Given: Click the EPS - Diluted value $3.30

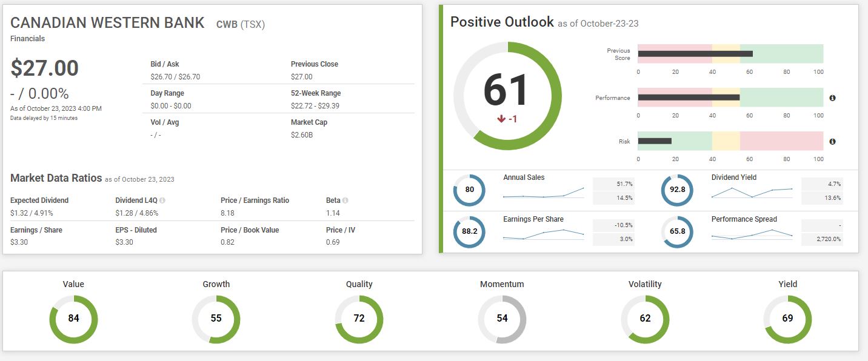Looking at the screenshot, I should click(x=124, y=242).
